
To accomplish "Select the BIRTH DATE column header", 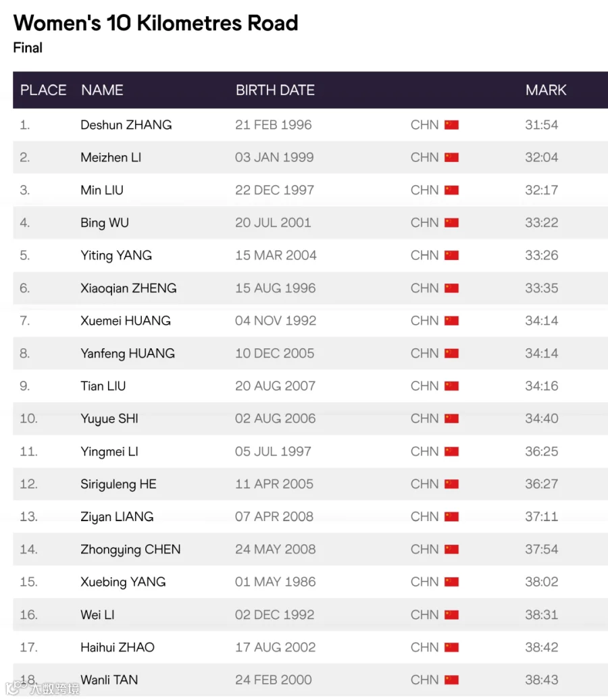I will pyautogui.click(x=275, y=90).
